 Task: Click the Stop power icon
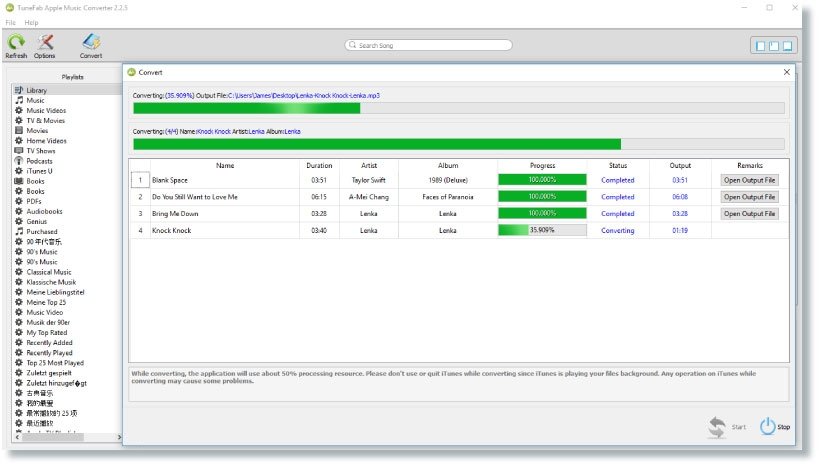tap(767, 426)
